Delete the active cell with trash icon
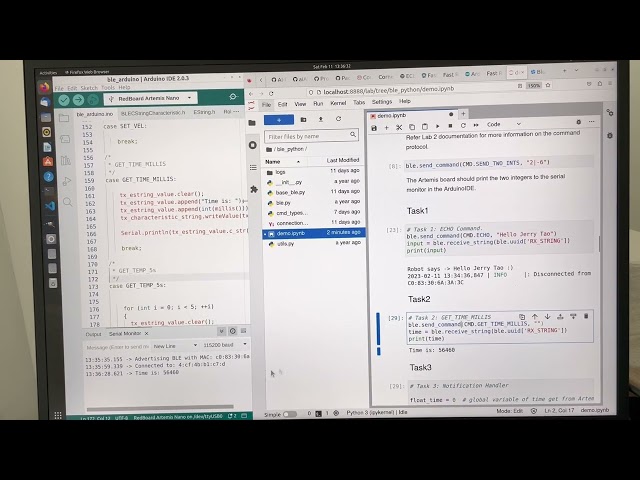The image size is (640, 480). [x=586, y=316]
